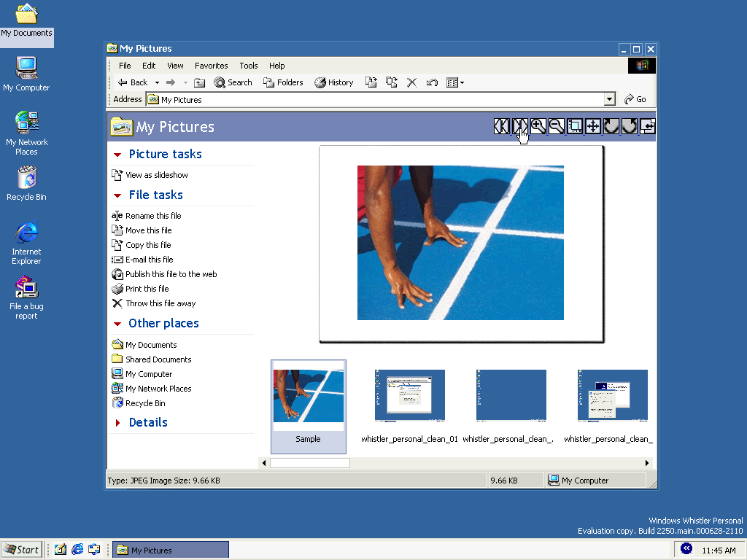Go to Shared Documents in Other places

158,359
